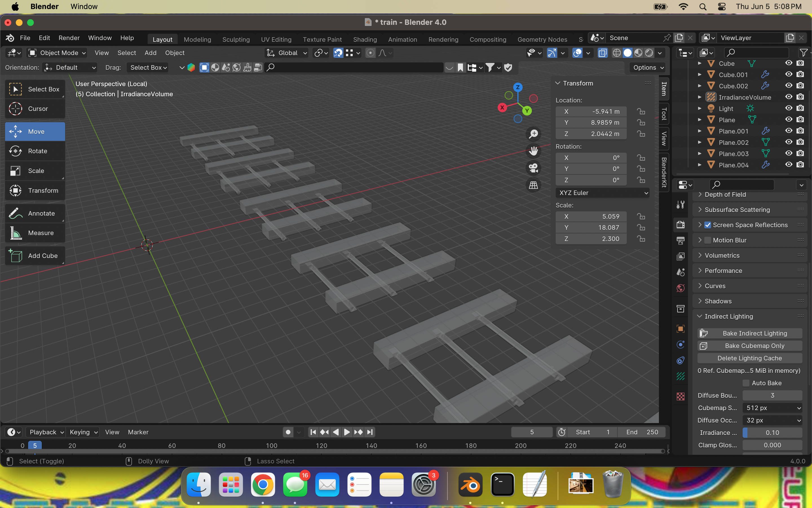
Task: Open the Render properties tab icon
Action: point(680,224)
